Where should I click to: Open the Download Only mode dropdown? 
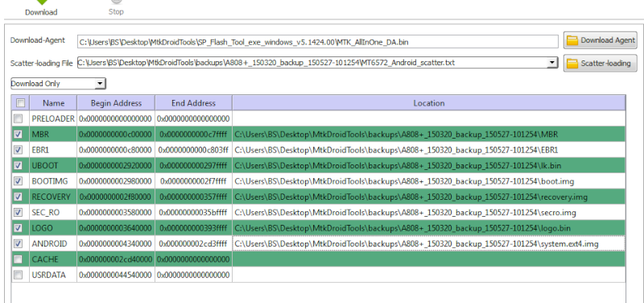click(x=58, y=84)
